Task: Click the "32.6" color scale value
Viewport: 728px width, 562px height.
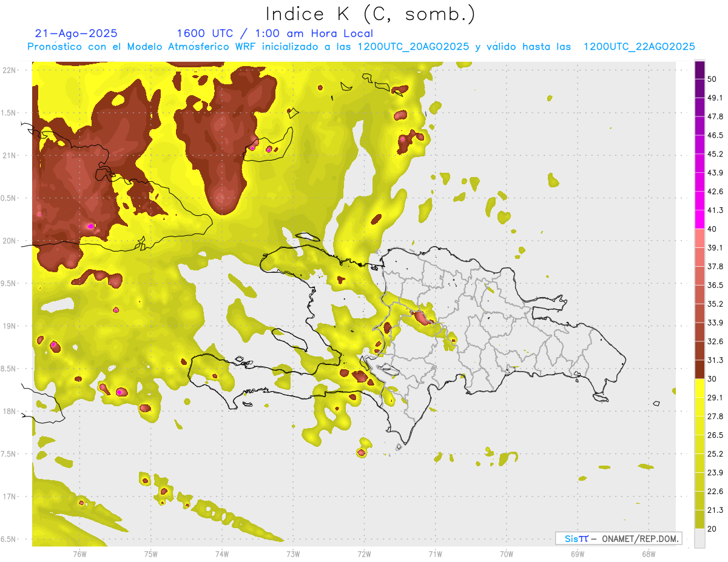Action: (715, 341)
